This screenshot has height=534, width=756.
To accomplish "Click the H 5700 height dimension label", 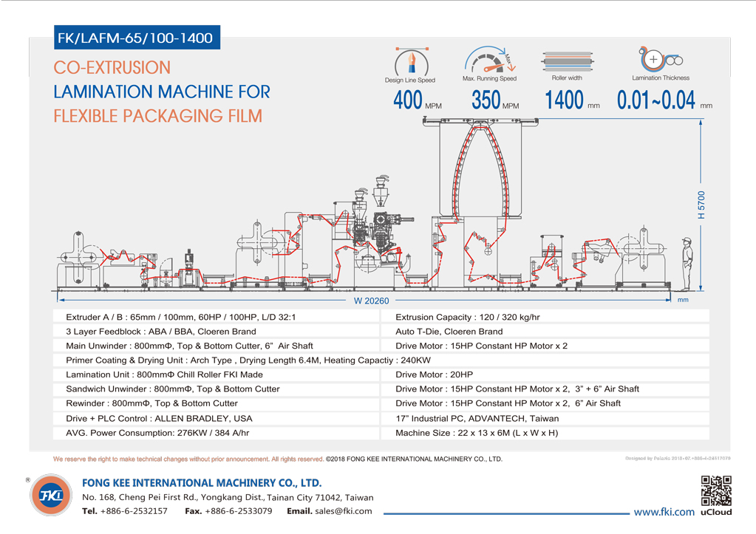I will pos(701,205).
